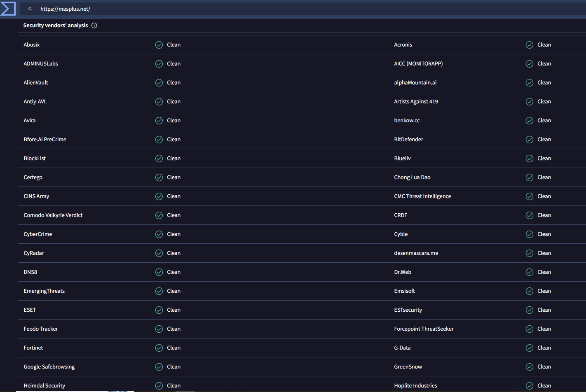586x392 pixels.
Task: Click the Clean result text for Dr.Web
Action: pyautogui.click(x=544, y=272)
